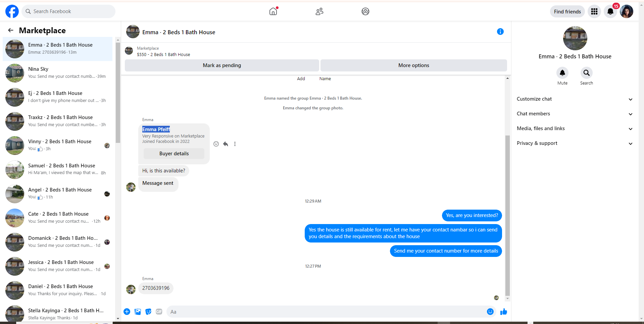Click the chat messages scrollbar

pyautogui.click(x=507, y=215)
